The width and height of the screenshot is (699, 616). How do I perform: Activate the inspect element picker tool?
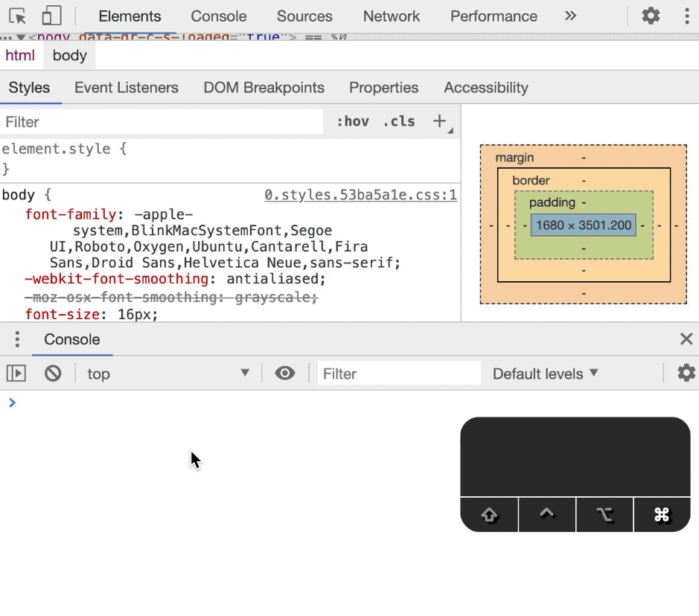[x=18, y=16]
